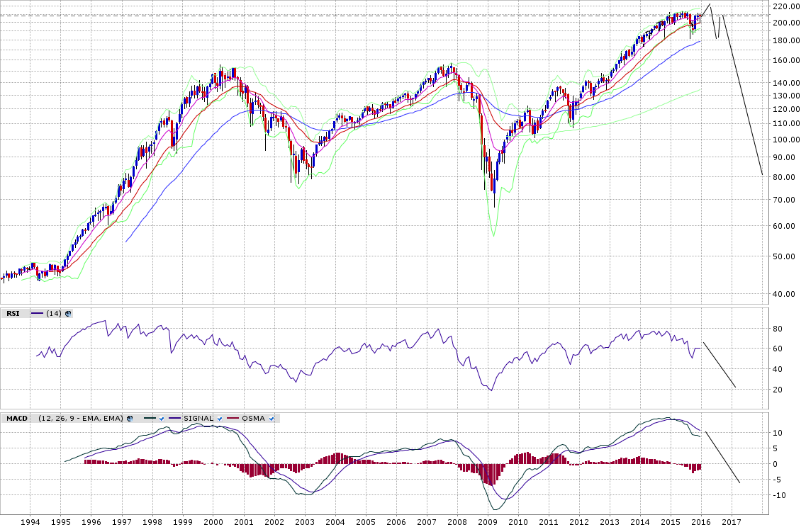
Task: Click the MACD (12, 26, 9 - EMA, EMA) parameters
Action: tap(81, 419)
